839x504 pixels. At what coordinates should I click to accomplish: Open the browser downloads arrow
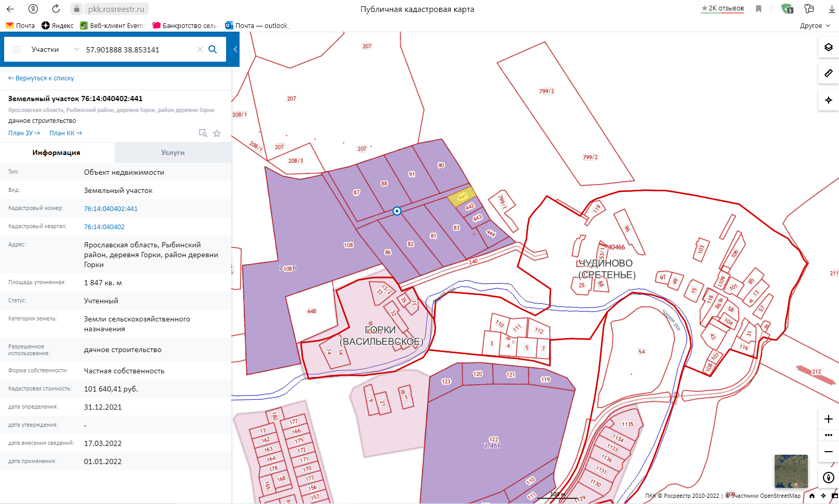click(832, 9)
